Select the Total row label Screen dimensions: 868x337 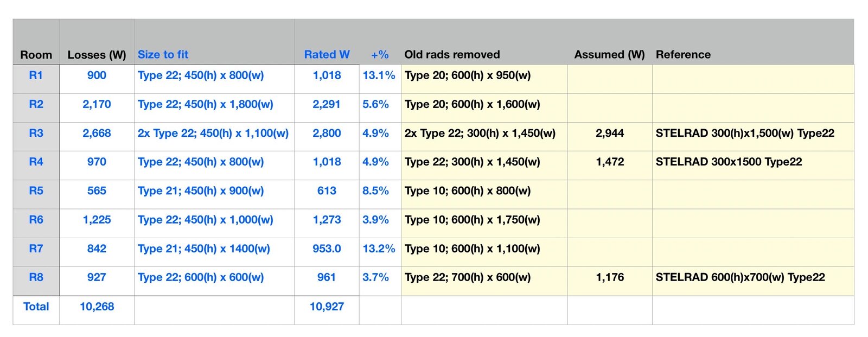[36, 307]
